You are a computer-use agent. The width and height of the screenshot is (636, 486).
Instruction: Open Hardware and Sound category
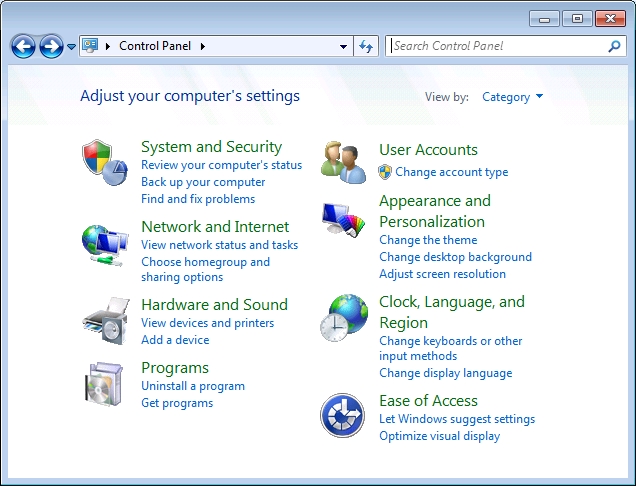tap(214, 304)
